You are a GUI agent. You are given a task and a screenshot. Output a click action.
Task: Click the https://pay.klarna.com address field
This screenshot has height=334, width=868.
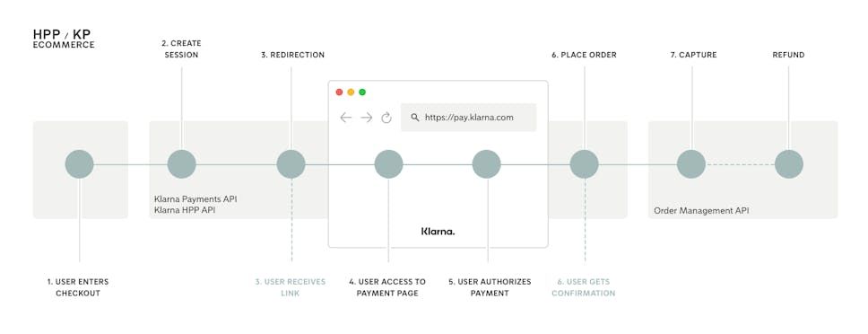tap(468, 118)
